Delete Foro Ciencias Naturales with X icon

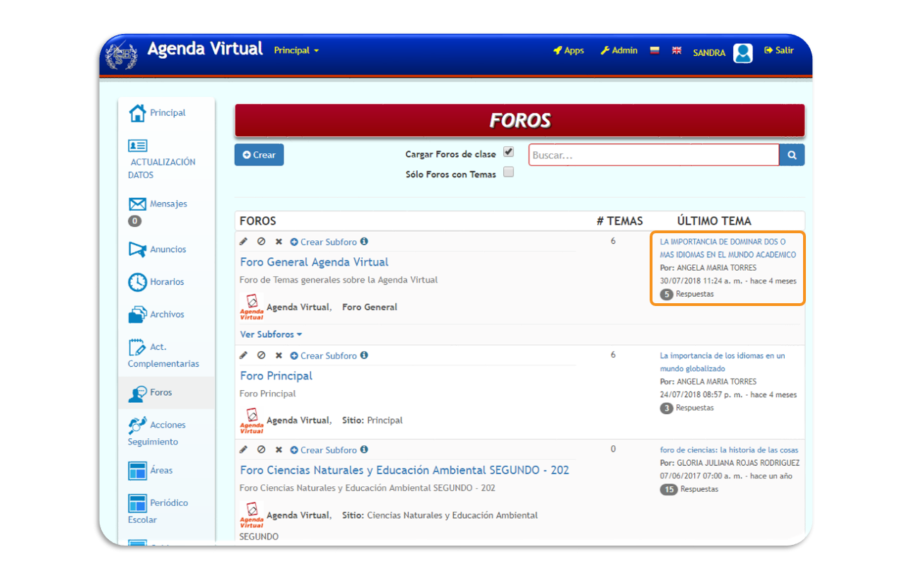pyautogui.click(x=279, y=449)
